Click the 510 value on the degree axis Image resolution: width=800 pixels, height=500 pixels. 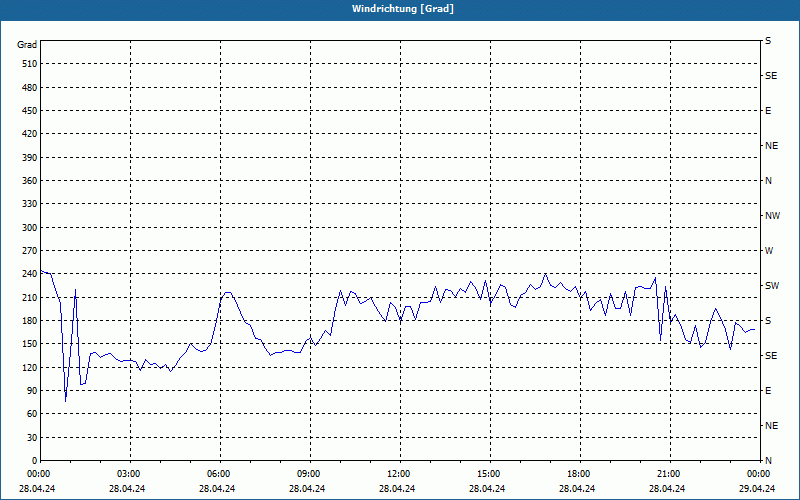pos(30,64)
